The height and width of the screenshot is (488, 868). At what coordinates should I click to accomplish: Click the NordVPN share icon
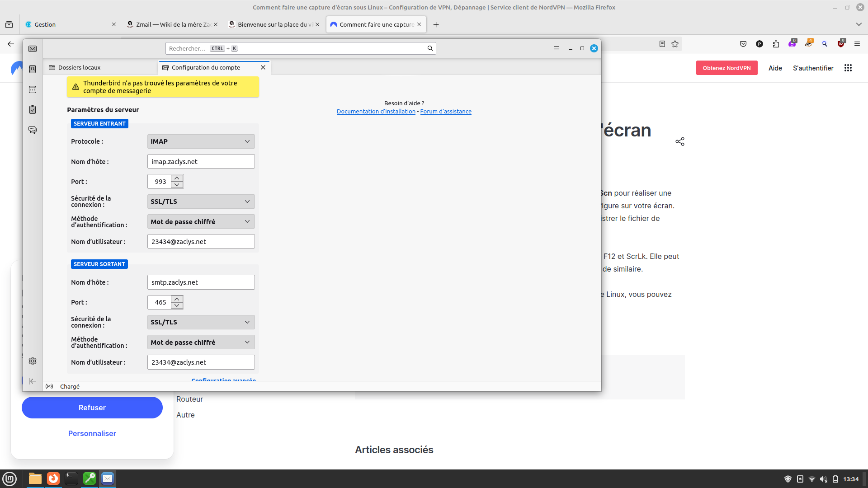[680, 141]
